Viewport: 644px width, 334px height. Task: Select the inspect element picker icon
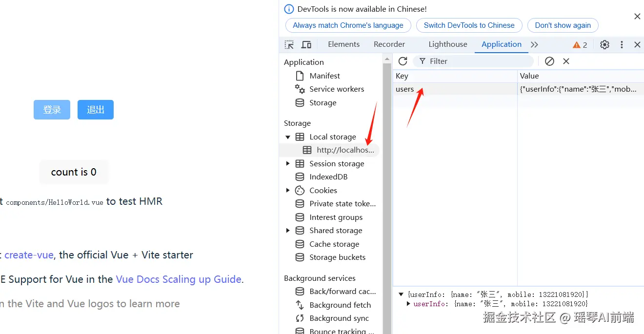click(289, 44)
